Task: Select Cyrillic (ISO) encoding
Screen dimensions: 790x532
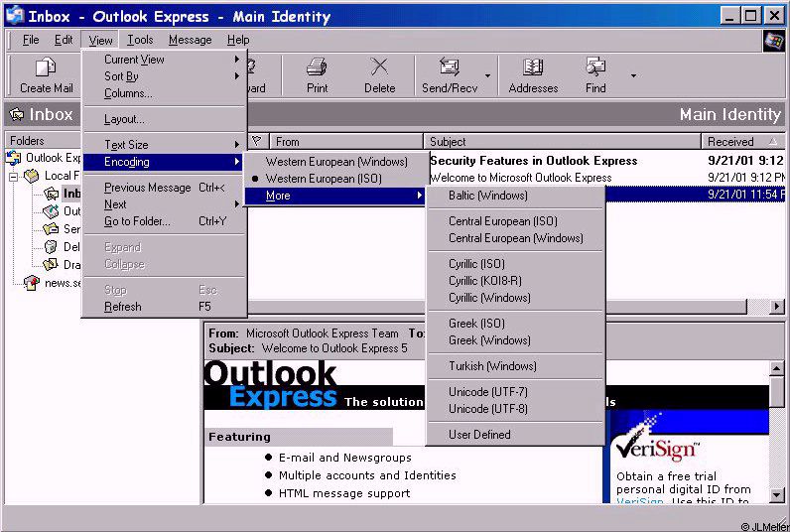Action: [x=515, y=264]
